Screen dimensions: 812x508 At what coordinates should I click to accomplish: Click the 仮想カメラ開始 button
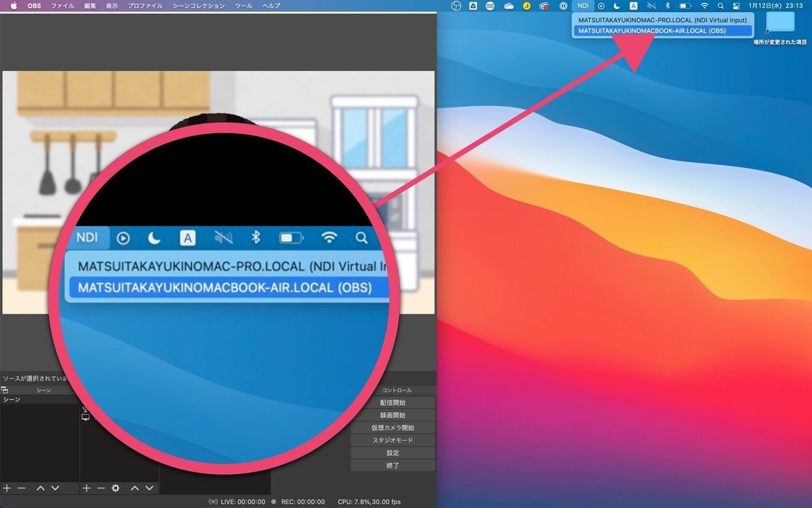point(392,427)
